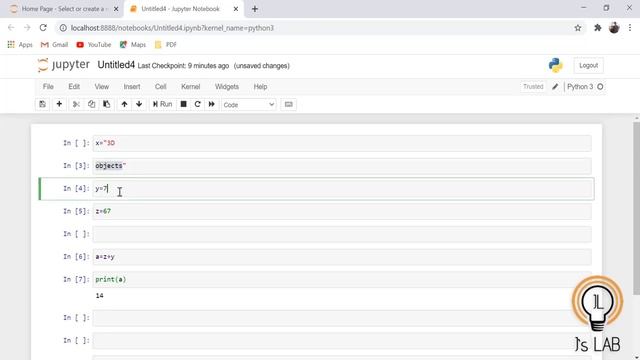Go forward in browser history
Screen dimensions: 640x360
(27, 28)
